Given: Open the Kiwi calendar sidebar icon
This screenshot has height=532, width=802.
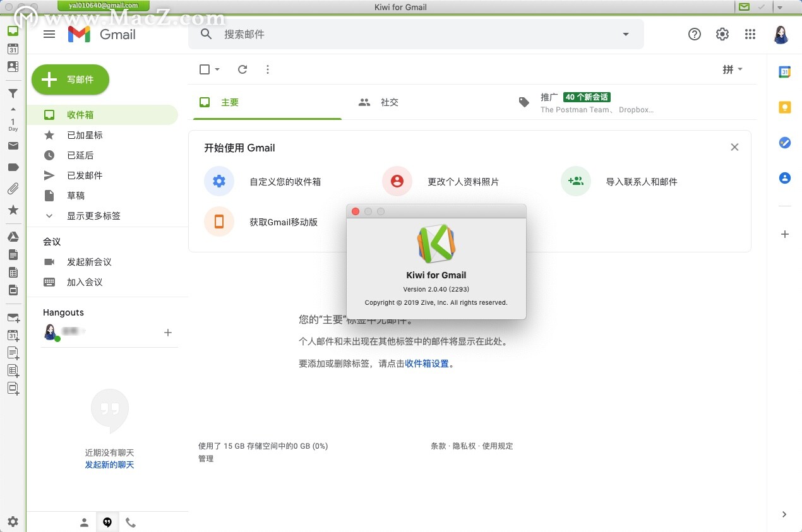Looking at the screenshot, I should [13, 49].
